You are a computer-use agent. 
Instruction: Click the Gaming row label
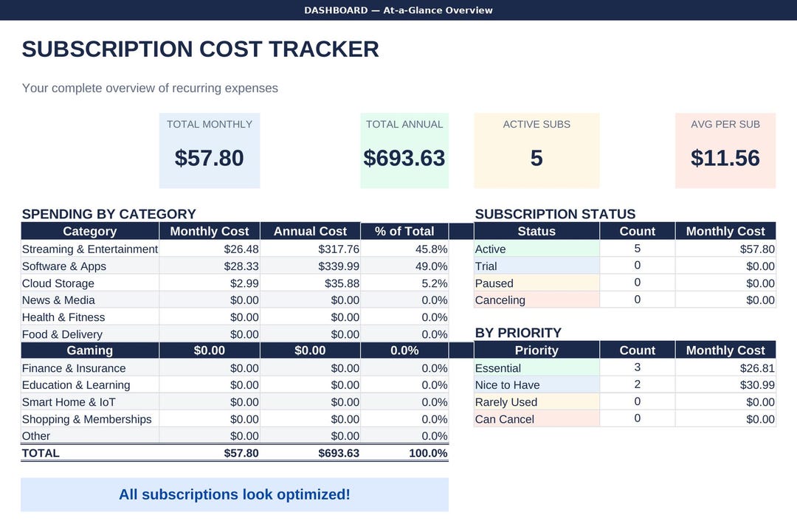[x=90, y=350]
